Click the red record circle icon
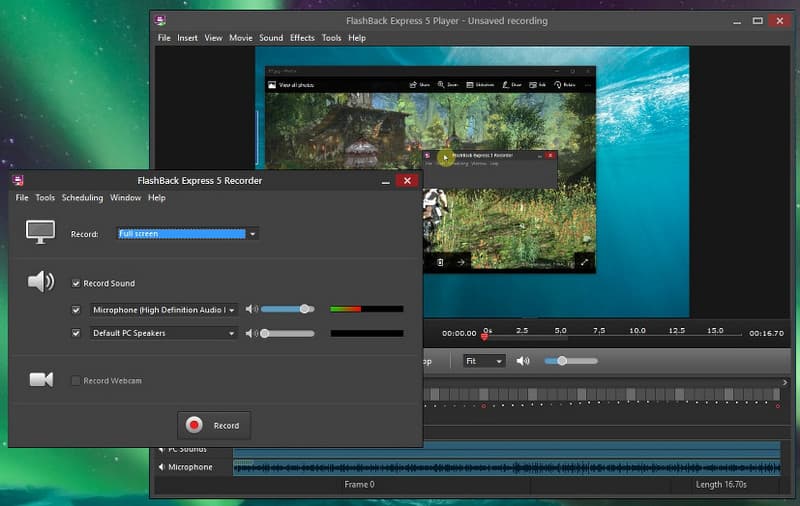Image resolution: width=800 pixels, height=506 pixels. [x=194, y=425]
